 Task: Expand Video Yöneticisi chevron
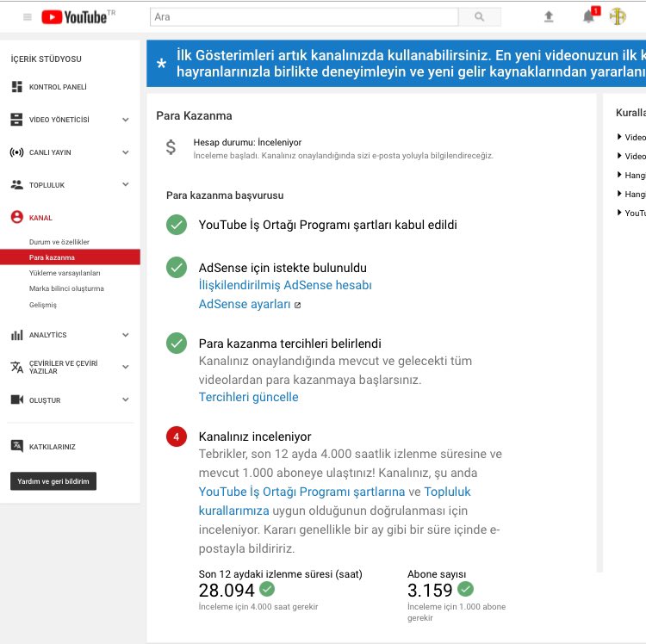point(126,120)
